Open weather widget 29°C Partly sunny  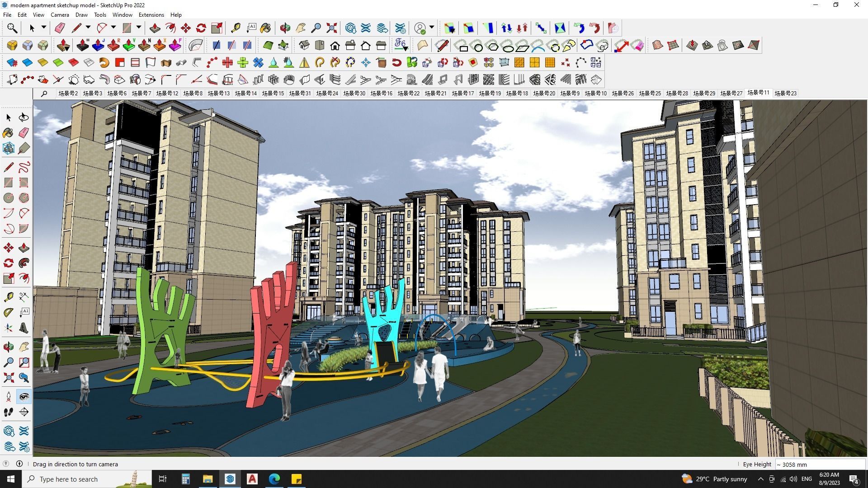click(x=714, y=479)
